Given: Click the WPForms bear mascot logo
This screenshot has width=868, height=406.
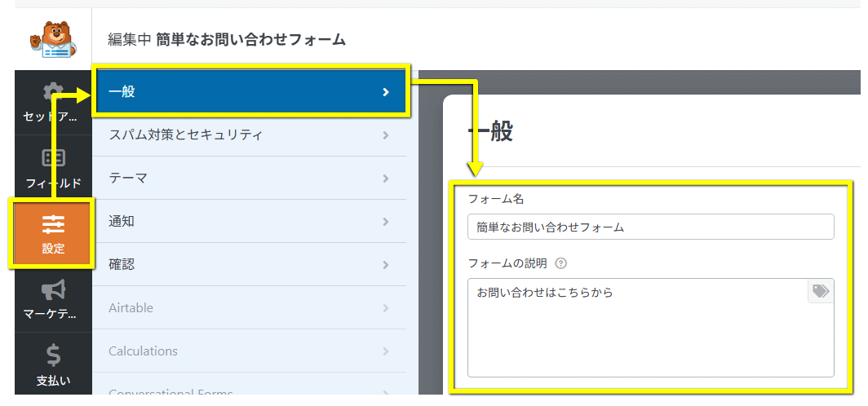Looking at the screenshot, I should tap(53, 40).
